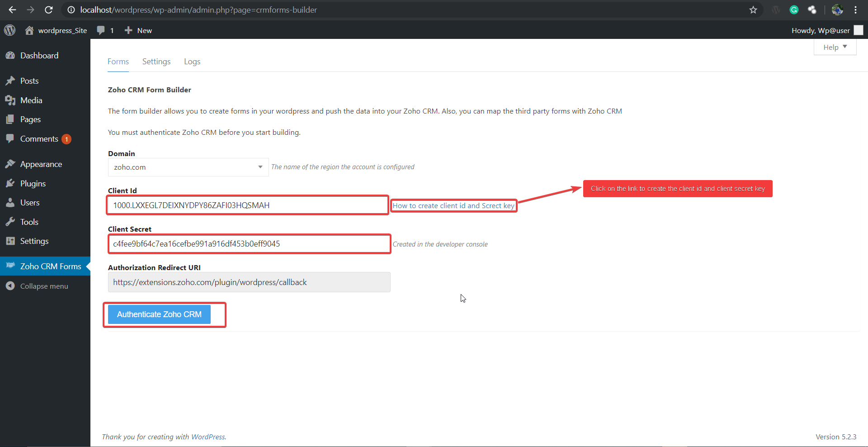Open the comments bubble icon in admin bar

point(101,30)
